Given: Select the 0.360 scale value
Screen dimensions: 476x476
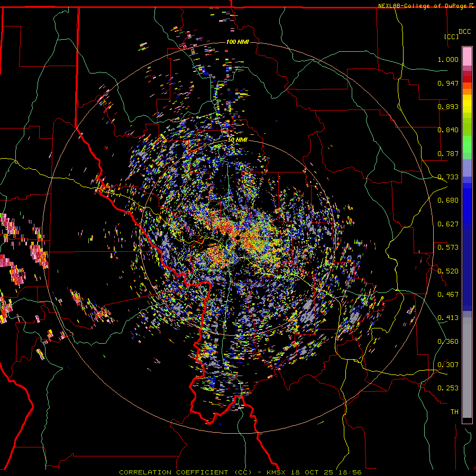Looking at the screenshot, I should click(x=448, y=342).
